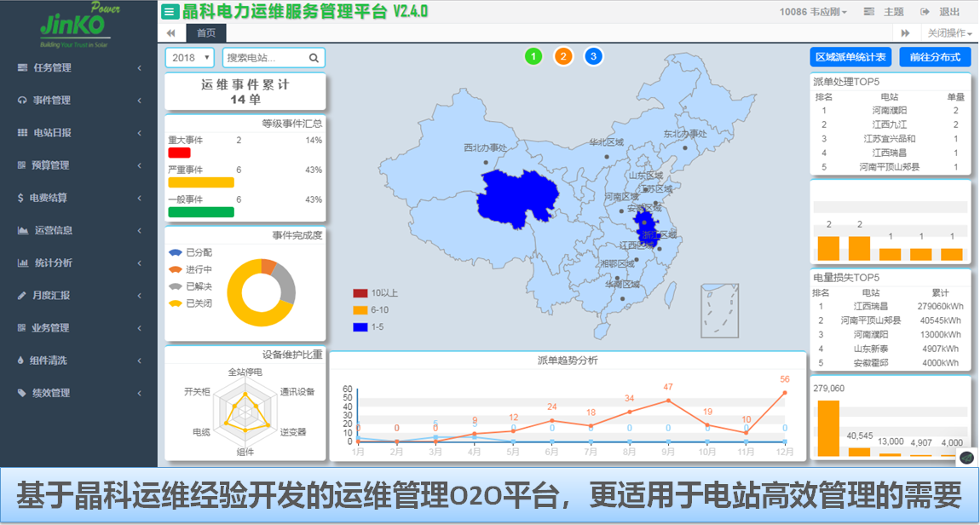Switch to the 首页 tab

pyautogui.click(x=206, y=33)
